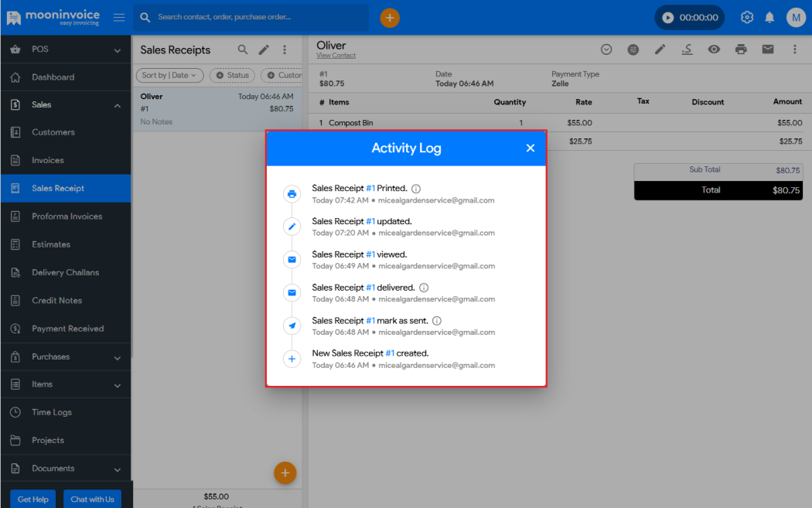Image resolution: width=812 pixels, height=508 pixels.
Task: Click the clock history icon in Oliver toolbar
Action: [x=606, y=49]
